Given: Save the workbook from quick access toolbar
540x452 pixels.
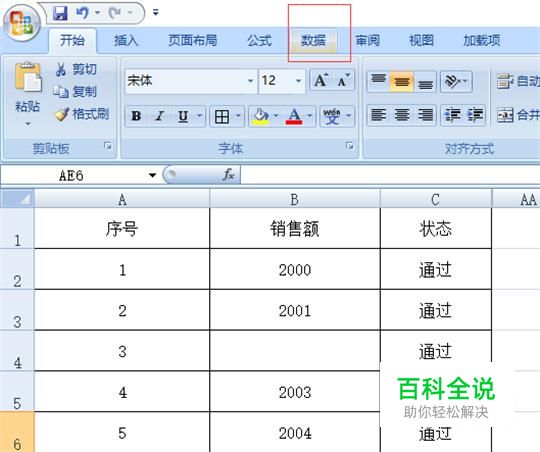Looking at the screenshot, I should [x=60, y=13].
